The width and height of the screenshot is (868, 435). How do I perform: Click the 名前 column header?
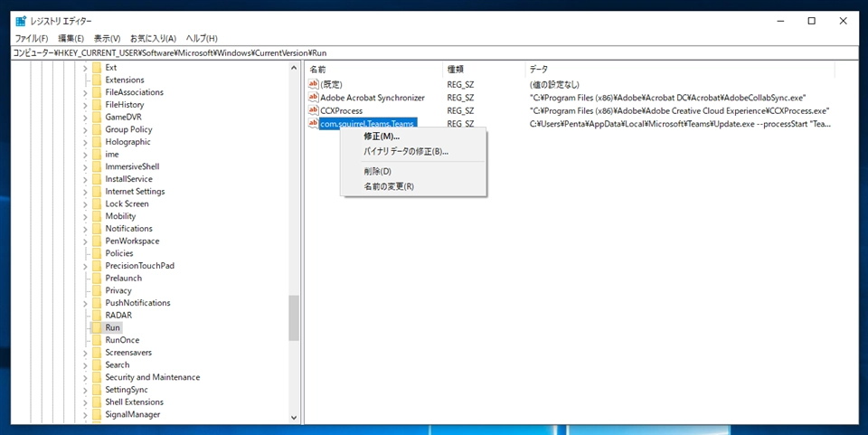pyautogui.click(x=374, y=70)
